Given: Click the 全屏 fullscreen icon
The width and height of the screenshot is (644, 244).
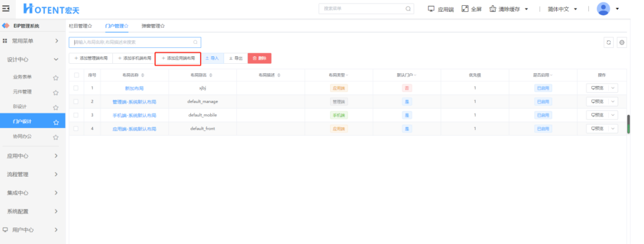Looking at the screenshot, I should click(465, 9).
